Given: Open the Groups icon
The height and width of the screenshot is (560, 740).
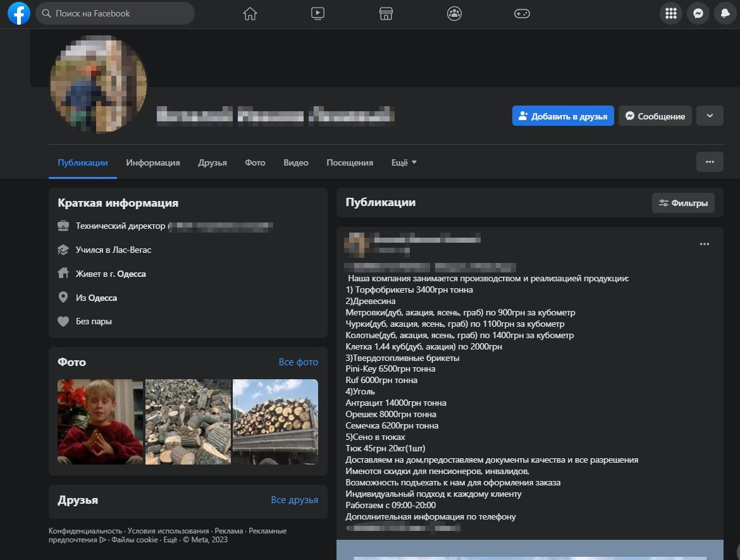Looking at the screenshot, I should (454, 13).
